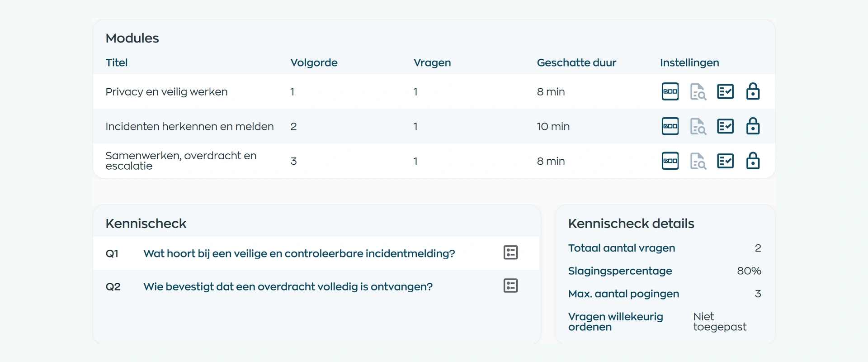Open question 'Wie bevestigt dat een overdracht volledig is ontvangen?'

(288, 286)
